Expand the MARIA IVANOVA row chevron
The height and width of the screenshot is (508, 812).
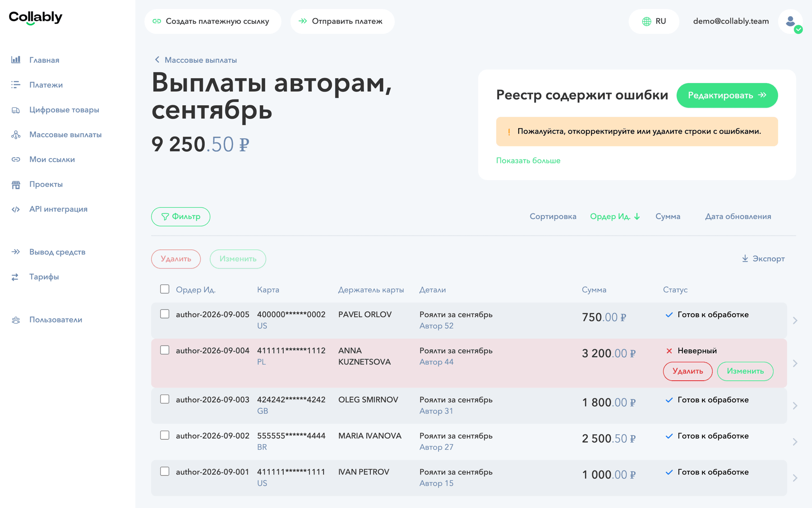point(795,442)
